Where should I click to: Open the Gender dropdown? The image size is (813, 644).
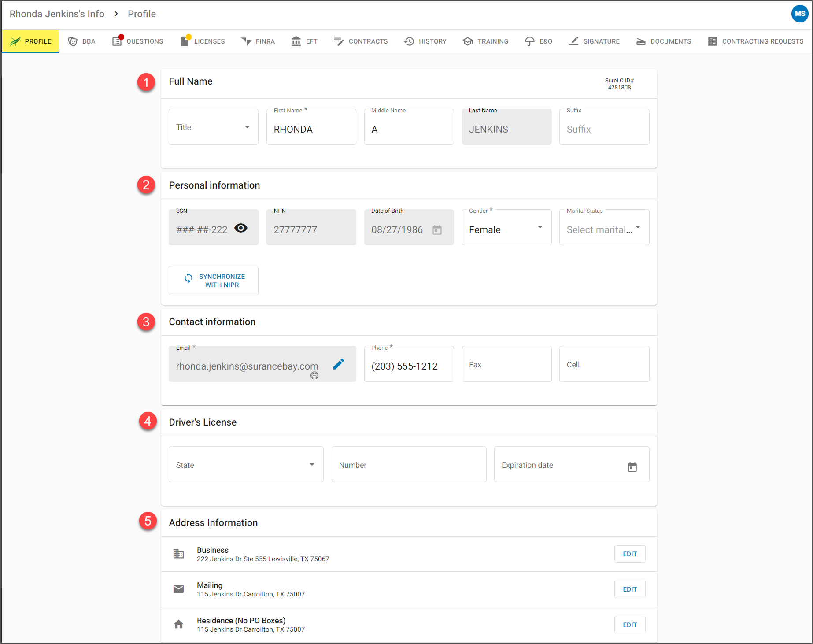506,227
